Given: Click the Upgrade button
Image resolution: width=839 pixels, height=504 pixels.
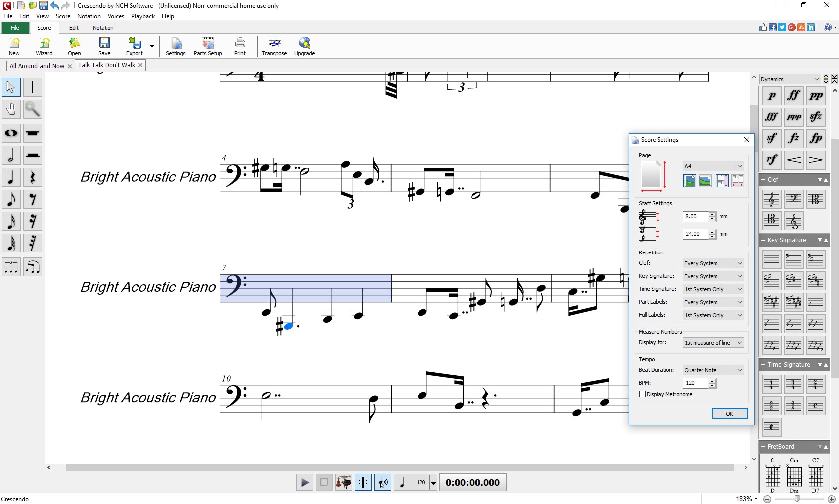Looking at the screenshot, I should click(x=304, y=46).
